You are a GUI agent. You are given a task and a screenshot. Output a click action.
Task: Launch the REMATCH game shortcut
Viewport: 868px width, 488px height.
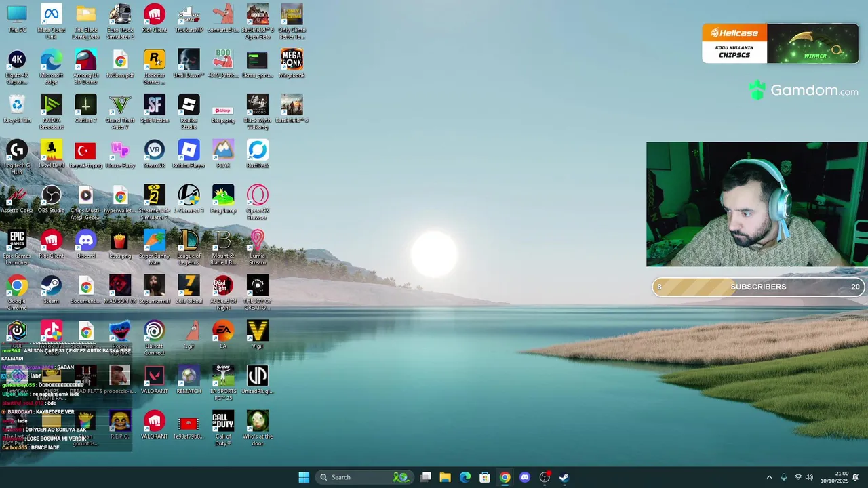(189, 380)
